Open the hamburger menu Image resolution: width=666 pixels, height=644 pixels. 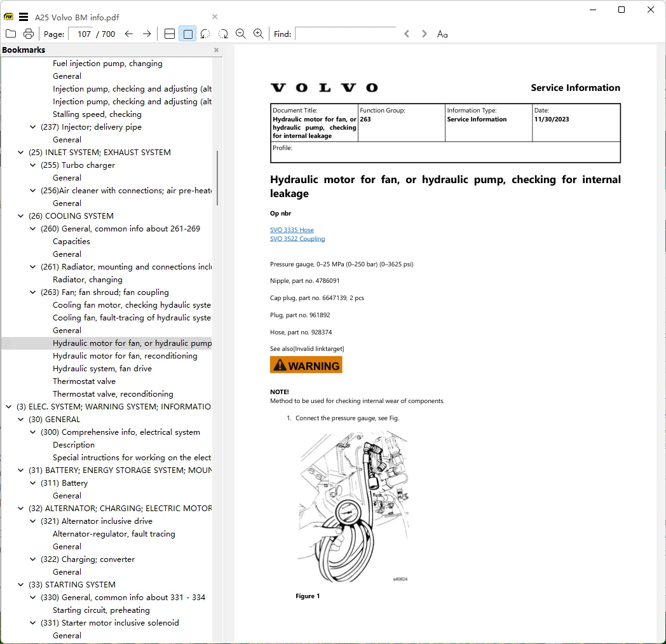(x=24, y=17)
